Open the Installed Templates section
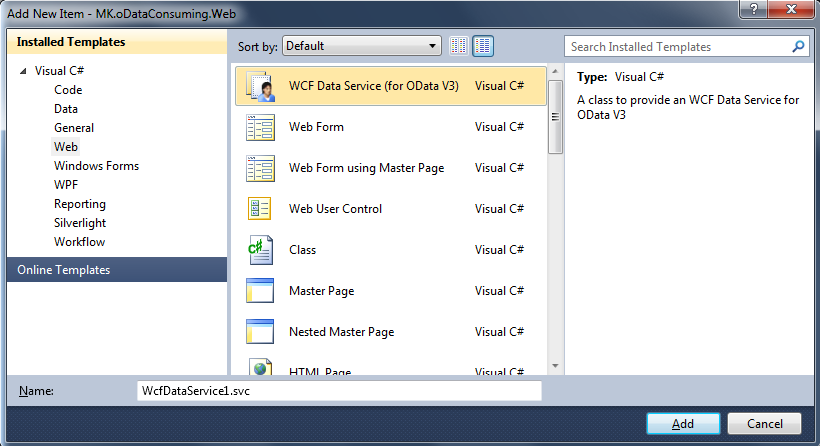The width and height of the screenshot is (820, 446). click(x=117, y=42)
